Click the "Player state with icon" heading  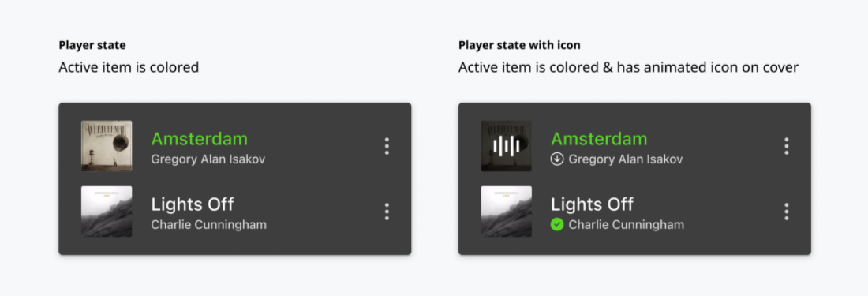coord(519,45)
